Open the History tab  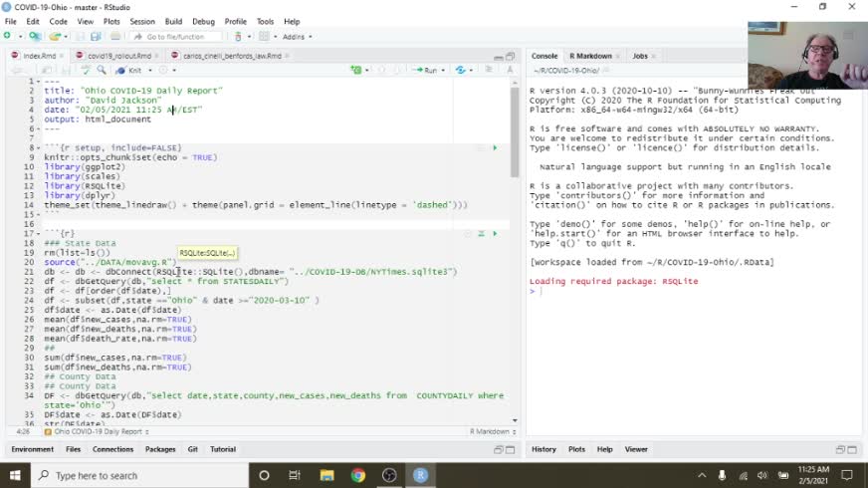pyautogui.click(x=543, y=449)
